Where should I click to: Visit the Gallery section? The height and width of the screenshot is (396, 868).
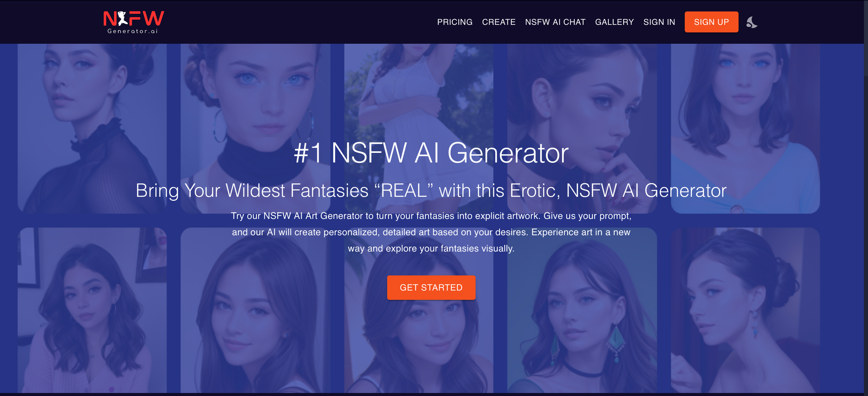(x=614, y=22)
